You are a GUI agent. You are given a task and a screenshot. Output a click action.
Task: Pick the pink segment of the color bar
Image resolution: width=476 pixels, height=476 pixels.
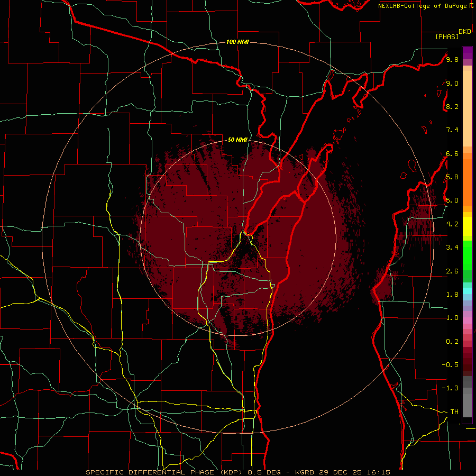(x=467, y=321)
